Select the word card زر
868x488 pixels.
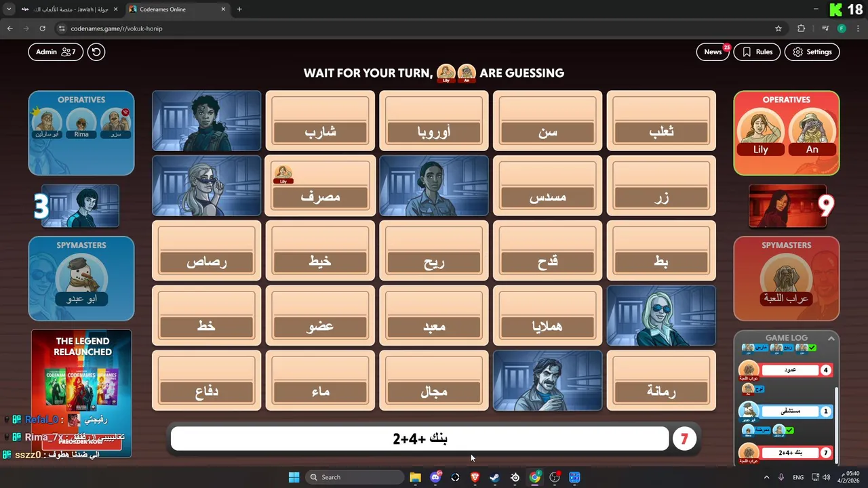pyautogui.click(x=661, y=186)
